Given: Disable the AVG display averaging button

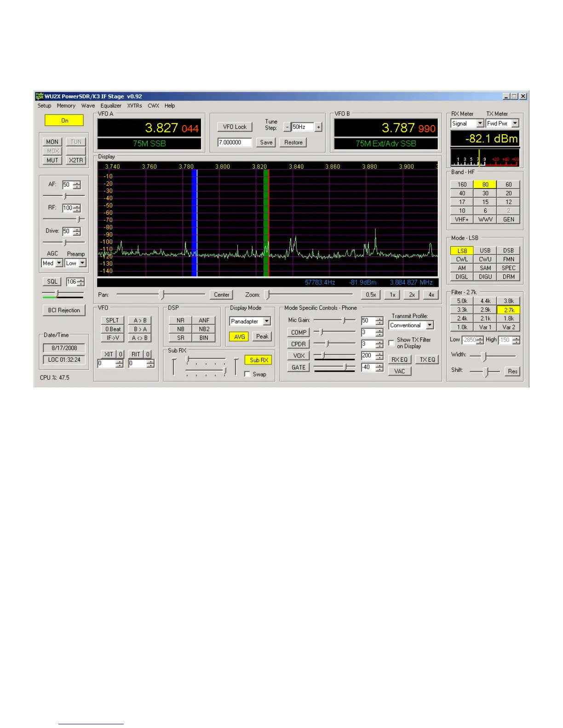Looking at the screenshot, I should tap(239, 336).
